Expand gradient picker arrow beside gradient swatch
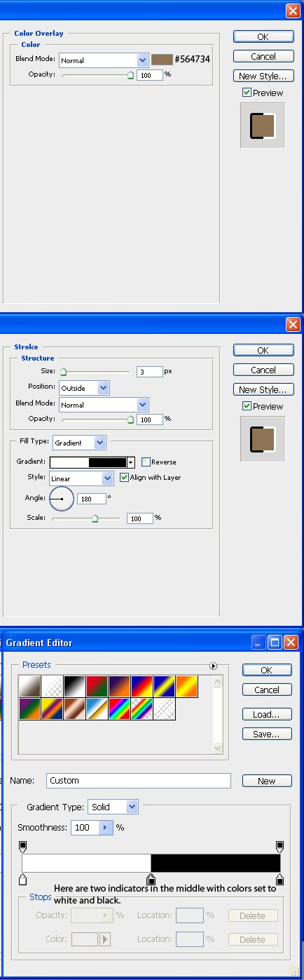This screenshot has height=980, width=304. coord(130,462)
